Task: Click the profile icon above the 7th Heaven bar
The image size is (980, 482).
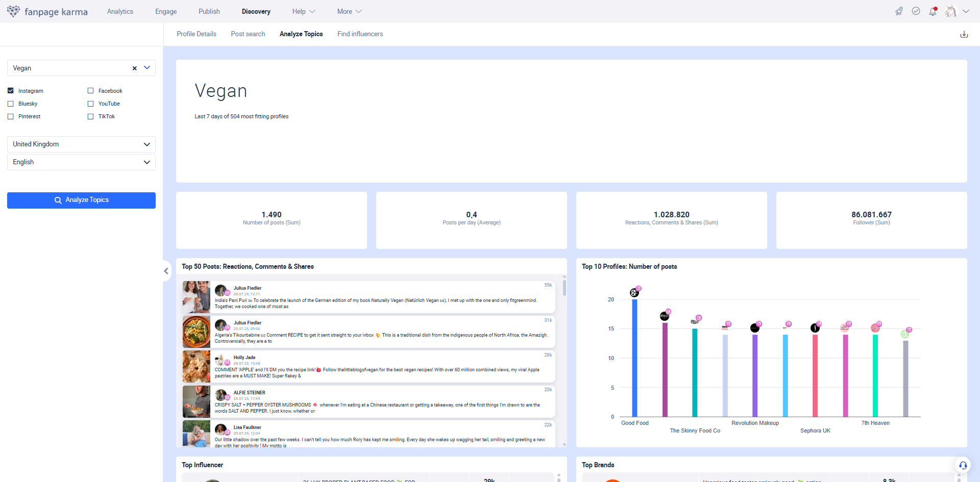Action: pos(875,327)
